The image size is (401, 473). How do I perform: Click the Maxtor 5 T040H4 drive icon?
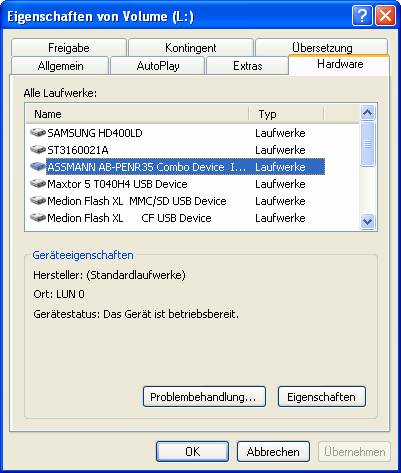click(38, 184)
